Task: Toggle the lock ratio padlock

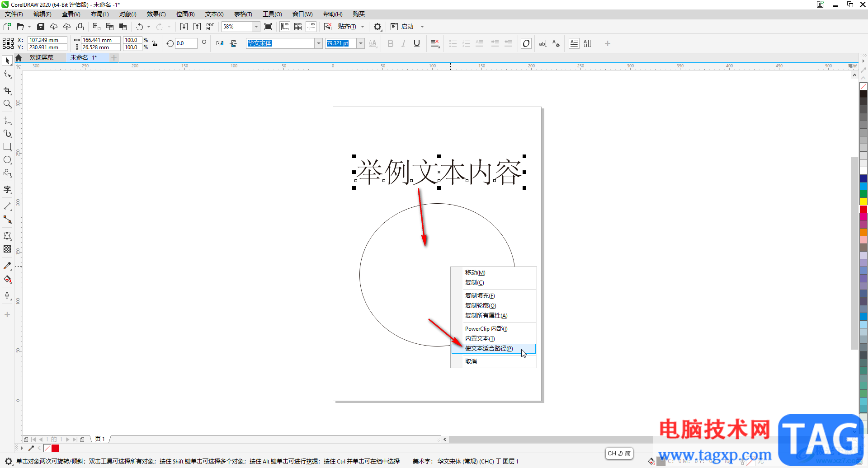Action: tap(155, 43)
